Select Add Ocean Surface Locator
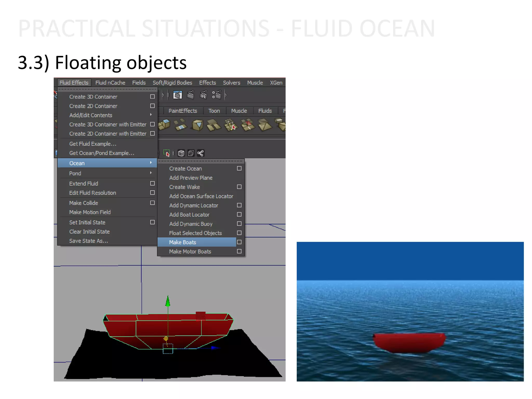Image resolution: width=532 pixels, height=399 pixels. (201, 196)
